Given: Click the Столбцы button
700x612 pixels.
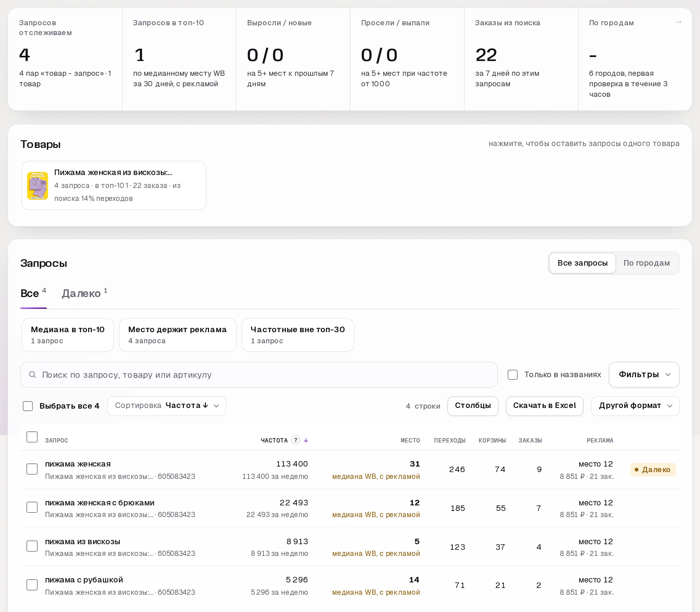Looking at the screenshot, I should 473,406.
